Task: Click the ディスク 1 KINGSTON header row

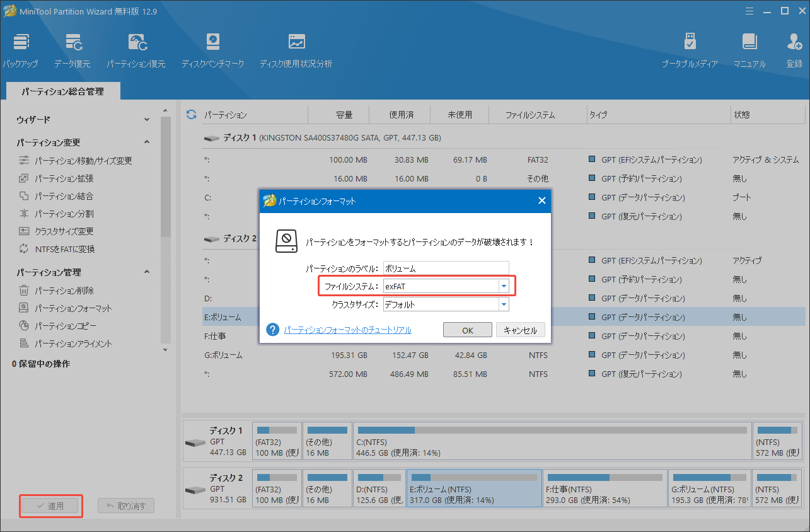Action: (503, 137)
